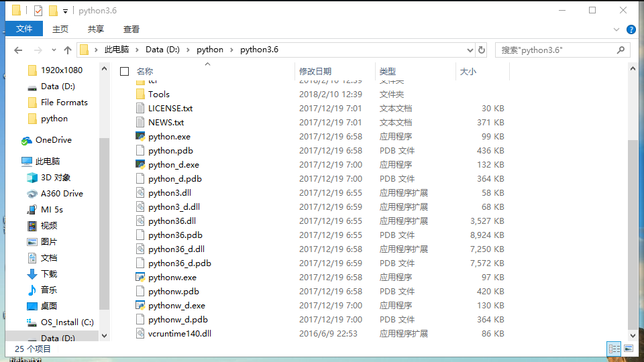644x362 pixels.
Task: Select the python36_d.pdb file name
Action: (180, 263)
